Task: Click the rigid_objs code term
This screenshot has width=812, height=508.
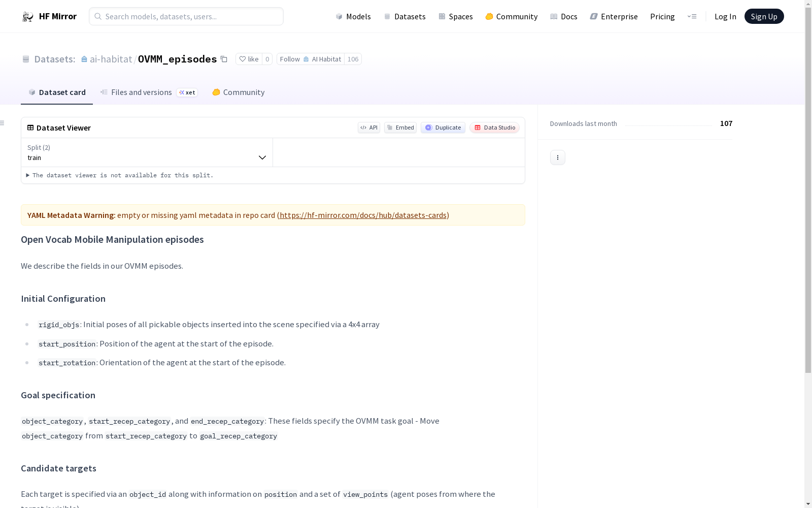Action: 59,325
